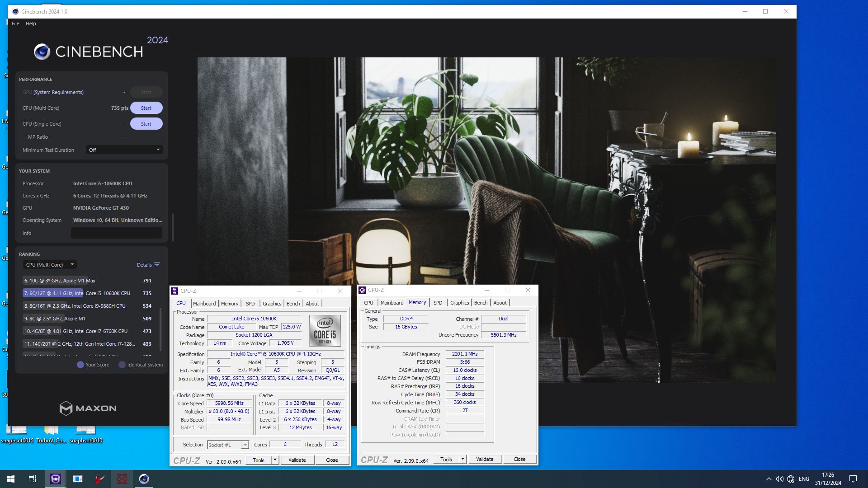Start the CPU (Single Core) benchmark
This screenshot has height=488, width=868.
pyautogui.click(x=146, y=124)
